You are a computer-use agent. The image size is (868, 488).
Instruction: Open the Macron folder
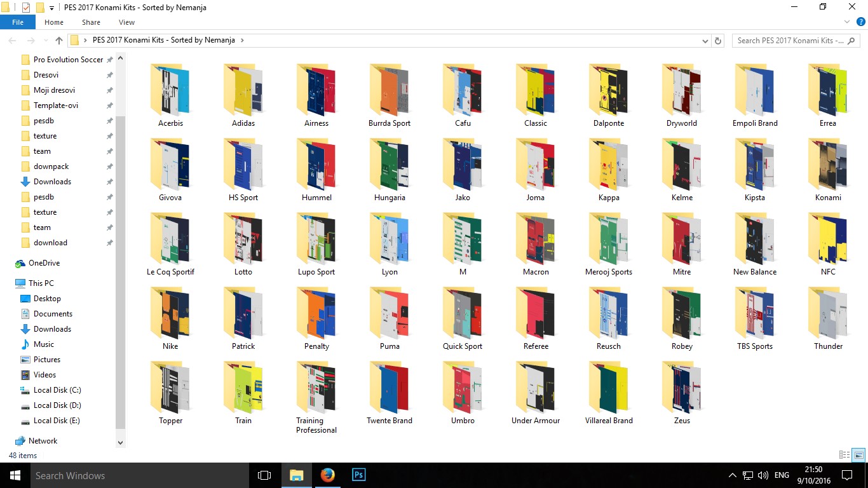coord(536,244)
